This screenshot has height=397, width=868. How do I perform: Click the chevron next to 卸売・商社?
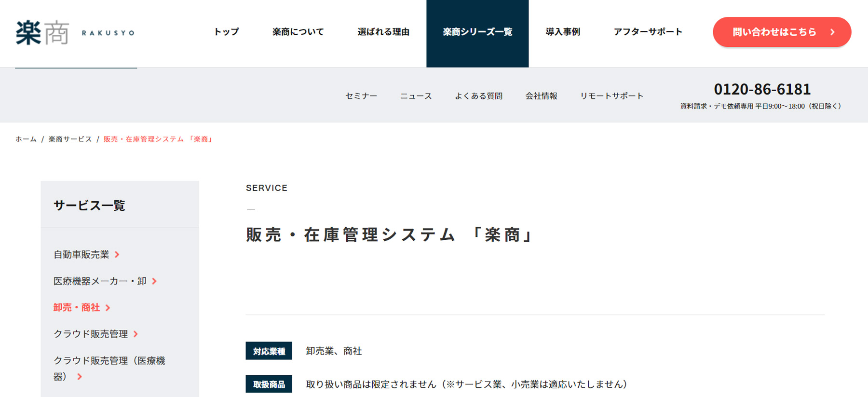(108, 307)
